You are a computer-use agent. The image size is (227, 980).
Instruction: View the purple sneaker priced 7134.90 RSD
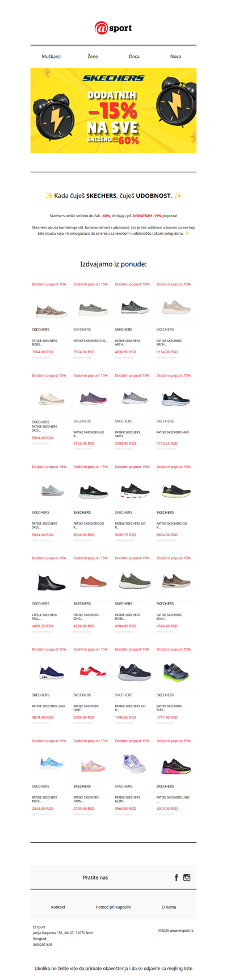click(93, 399)
